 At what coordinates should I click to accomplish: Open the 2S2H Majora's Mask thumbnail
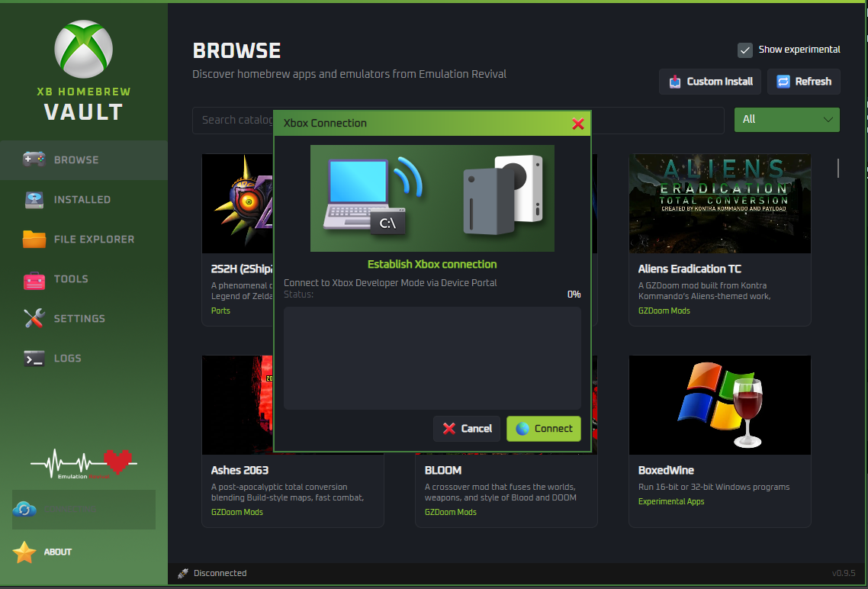tap(238, 204)
